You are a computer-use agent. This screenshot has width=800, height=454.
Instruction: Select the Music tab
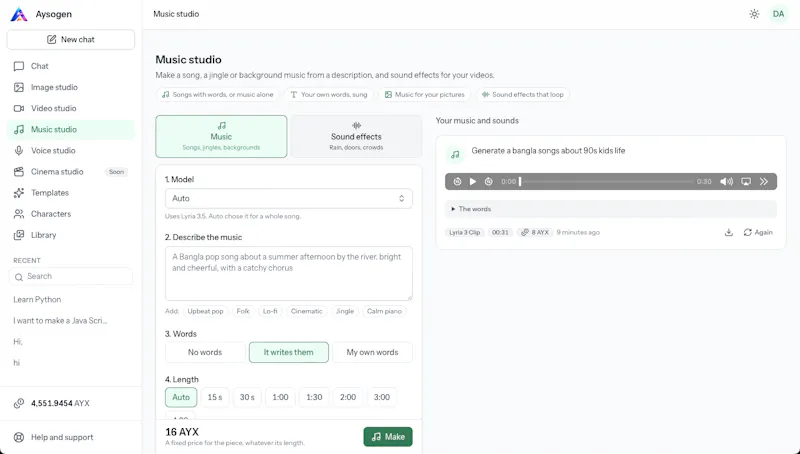(x=221, y=136)
